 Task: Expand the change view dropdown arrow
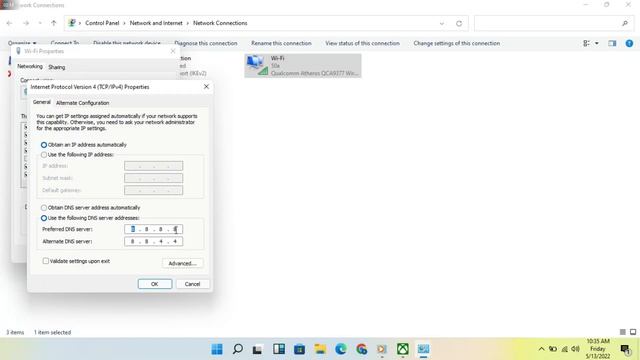(597, 43)
